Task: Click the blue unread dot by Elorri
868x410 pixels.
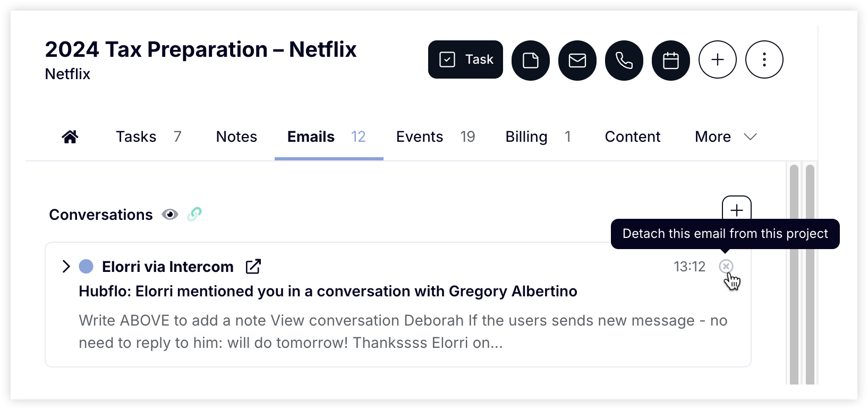Action: coord(86,266)
